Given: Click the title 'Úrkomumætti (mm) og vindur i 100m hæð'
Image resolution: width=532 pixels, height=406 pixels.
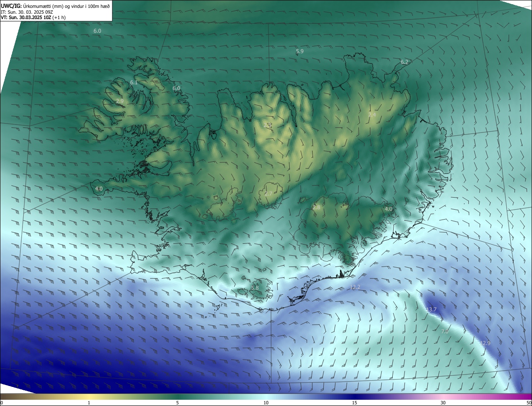Looking at the screenshot, I should click(x=66, y=6).
